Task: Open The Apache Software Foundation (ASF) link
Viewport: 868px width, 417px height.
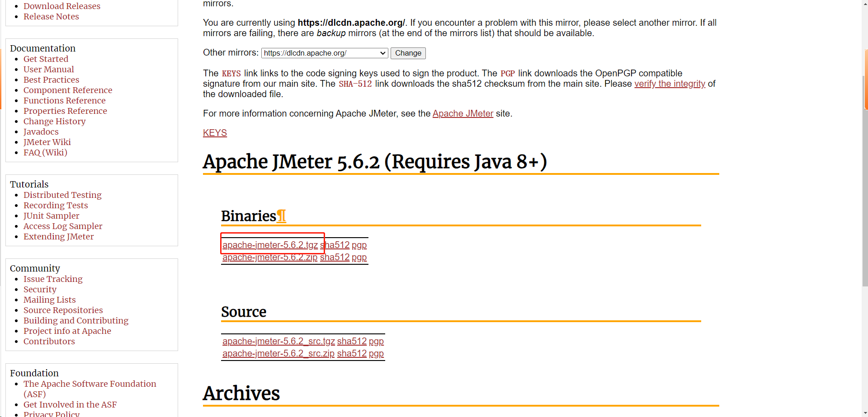Action: pos(90,389)
